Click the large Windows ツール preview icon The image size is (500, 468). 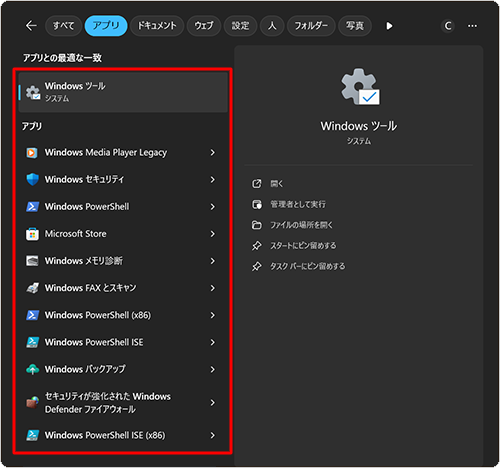pos(360,87)
